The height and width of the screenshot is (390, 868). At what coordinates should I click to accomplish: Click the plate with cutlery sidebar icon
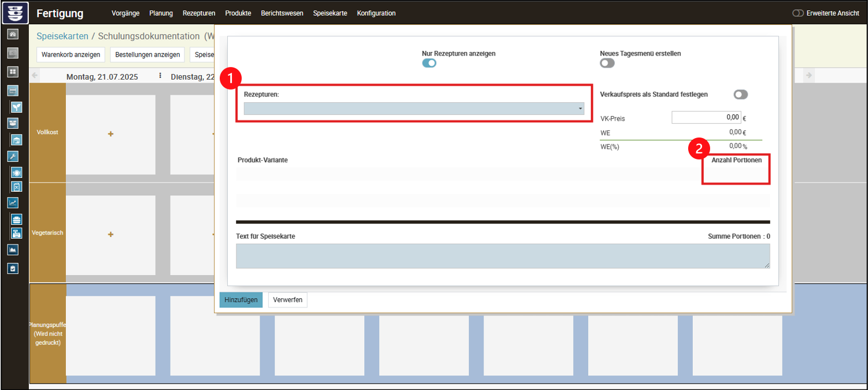(x=16, y=172)
